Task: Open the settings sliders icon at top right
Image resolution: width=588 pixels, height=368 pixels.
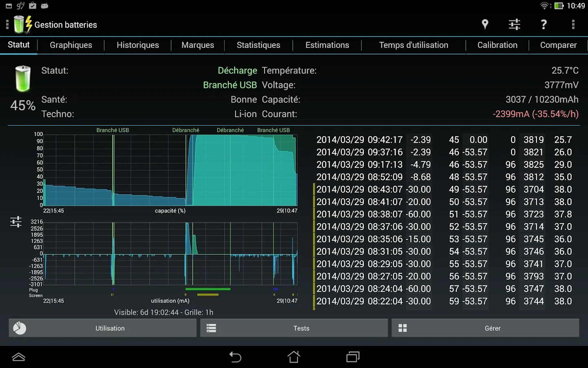Action: (514, 25)
